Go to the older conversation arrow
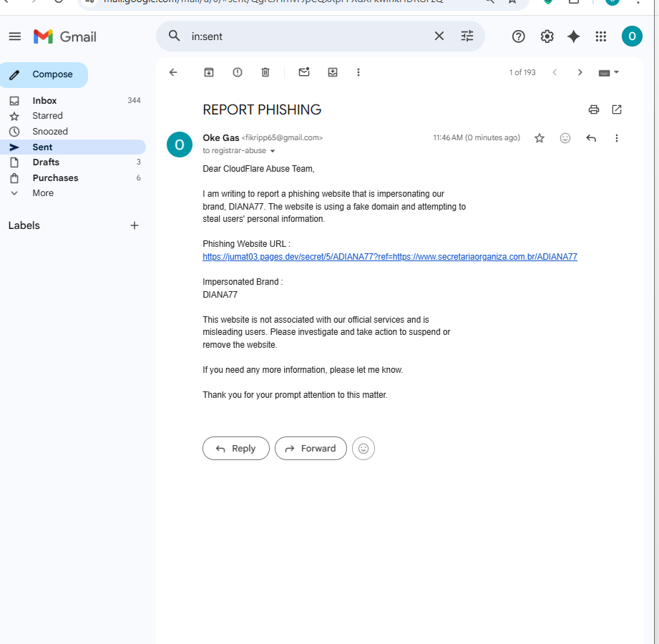659x644 pixels. pyautogui.click(x=580, y=72)
